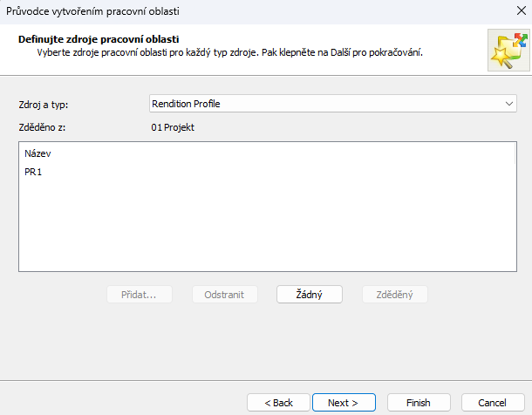Cancel the workspace creation wizard
The height and width of the screenshot is (415, 532).
pyautogui.click(x=492, y=402)
